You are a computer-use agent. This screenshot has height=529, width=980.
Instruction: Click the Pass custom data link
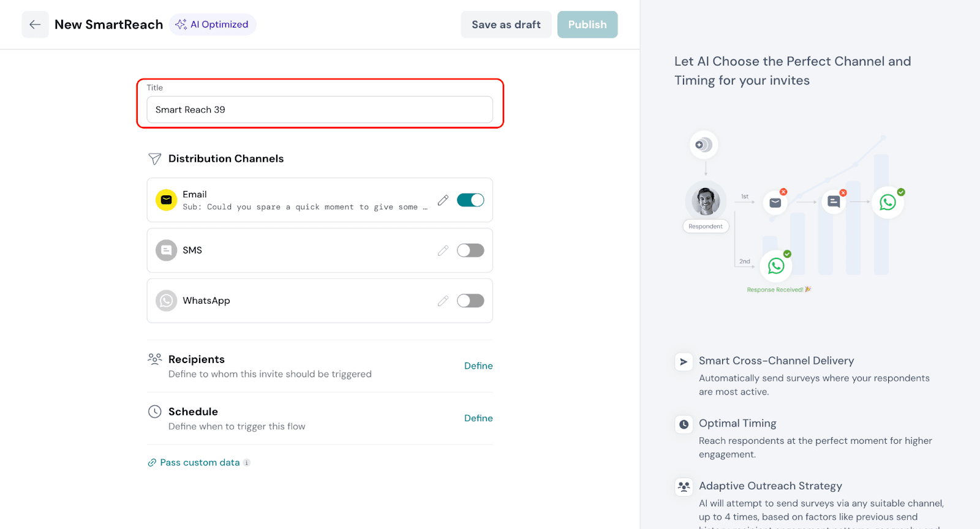click(x=200, y=463)
